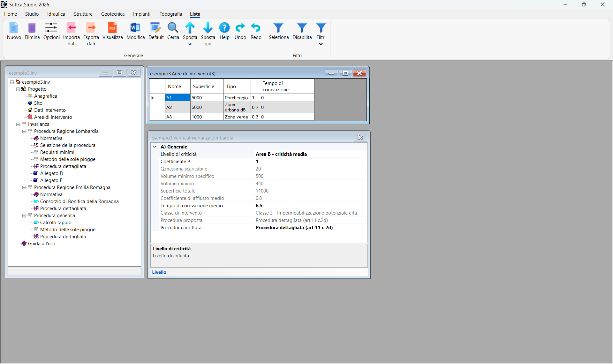This screenshot has height=364, width=613.
Task: Select Anagrafica in project tree
Action: pyautogui.click(x=46, y=96)
